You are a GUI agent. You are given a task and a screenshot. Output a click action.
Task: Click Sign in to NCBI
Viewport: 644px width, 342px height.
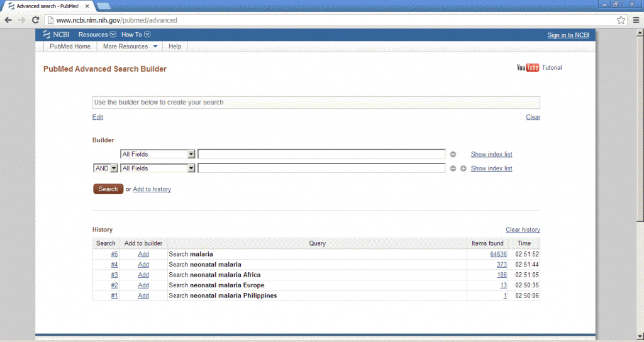coord(568,35)
